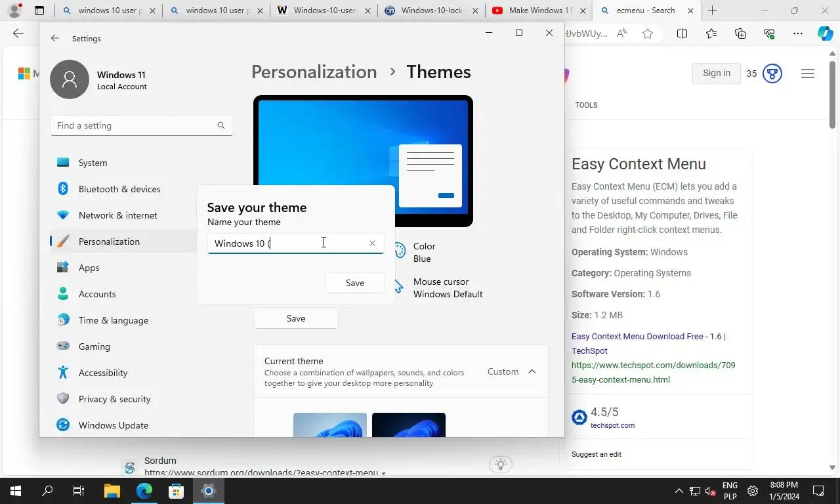Click the Privacy & security shield icon
The width and height of the screenshot is (840, 504).
click(x=63, y=399)
